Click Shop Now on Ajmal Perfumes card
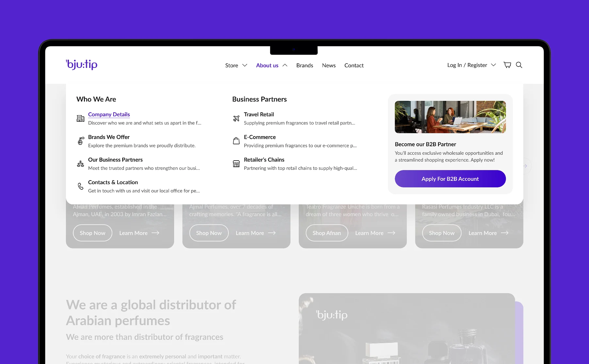Screen dimensions: 589x364 point(209,233)
